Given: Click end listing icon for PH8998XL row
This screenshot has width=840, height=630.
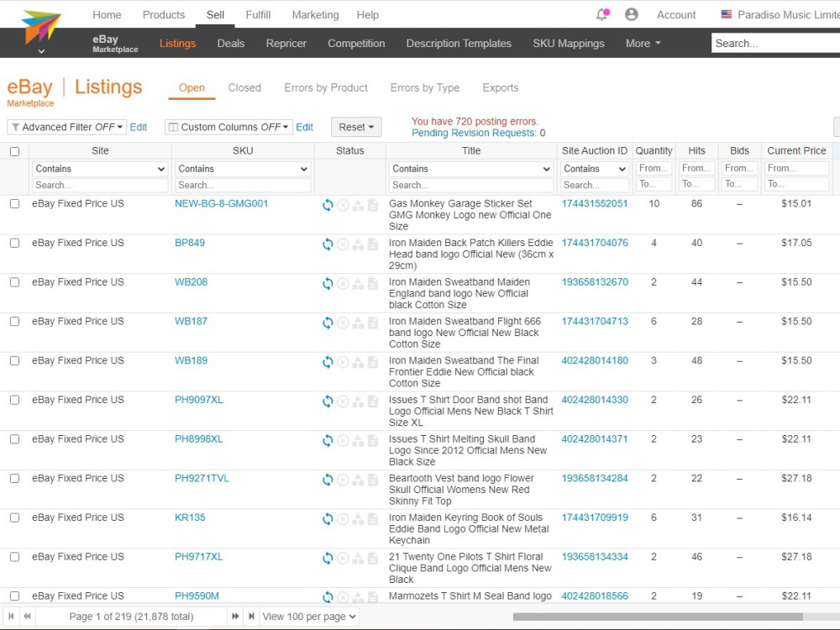Looking at the screenshot, I should tap(343, 440).
